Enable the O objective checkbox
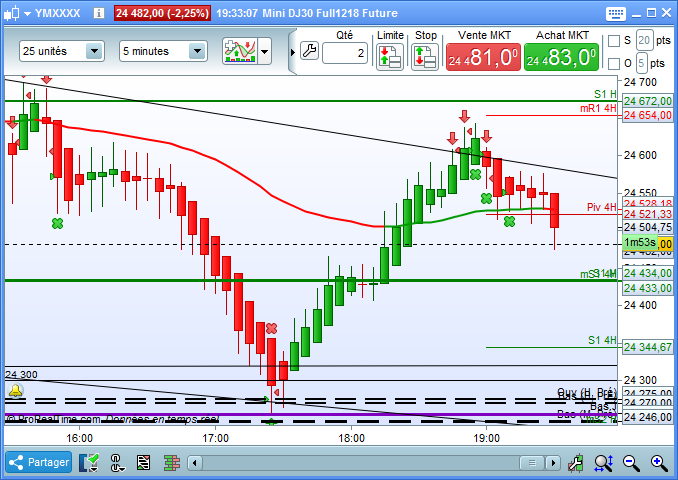This screenshot has width=678, height=480. point(614,64)
